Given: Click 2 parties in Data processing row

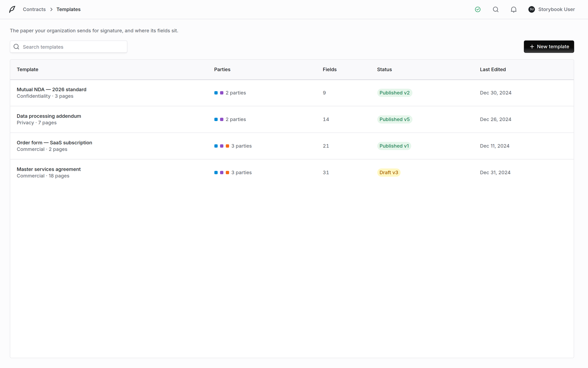Looking at the screenshot, I should click(236, 119).
